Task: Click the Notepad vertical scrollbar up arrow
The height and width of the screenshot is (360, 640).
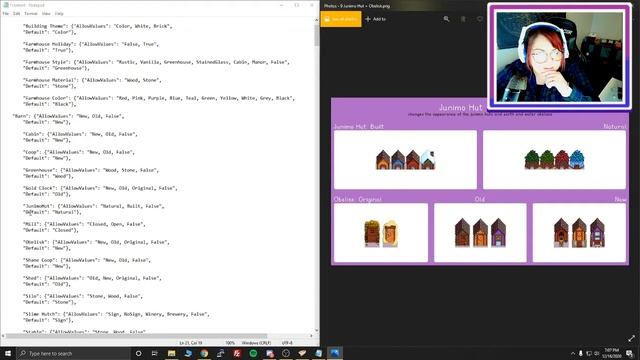Action: [316, 20]
